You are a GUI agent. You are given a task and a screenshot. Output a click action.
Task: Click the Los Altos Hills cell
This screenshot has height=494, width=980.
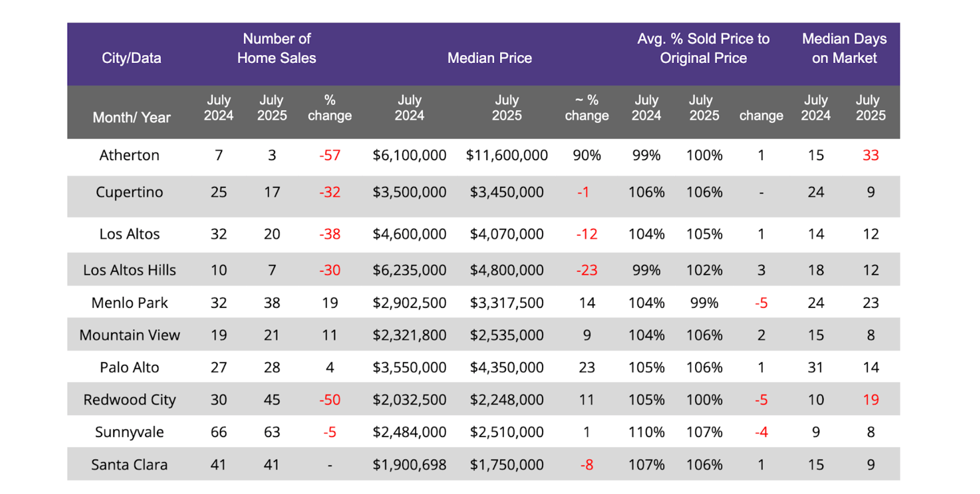(x=129, y=270)
